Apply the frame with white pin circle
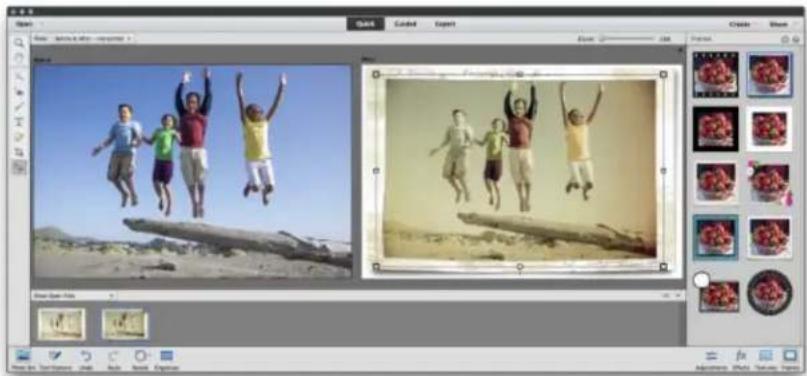 [x=715, y=292]
